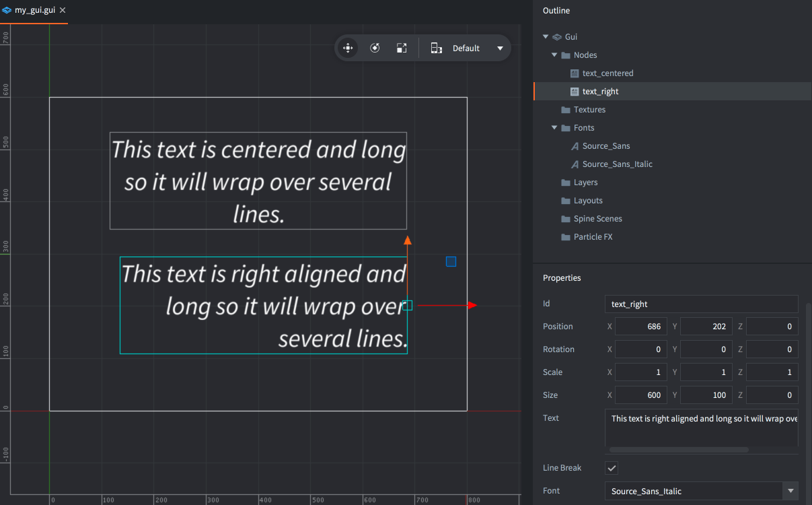
Task: Open the Default layout dropdown arrow
Action: pos(500,48)
